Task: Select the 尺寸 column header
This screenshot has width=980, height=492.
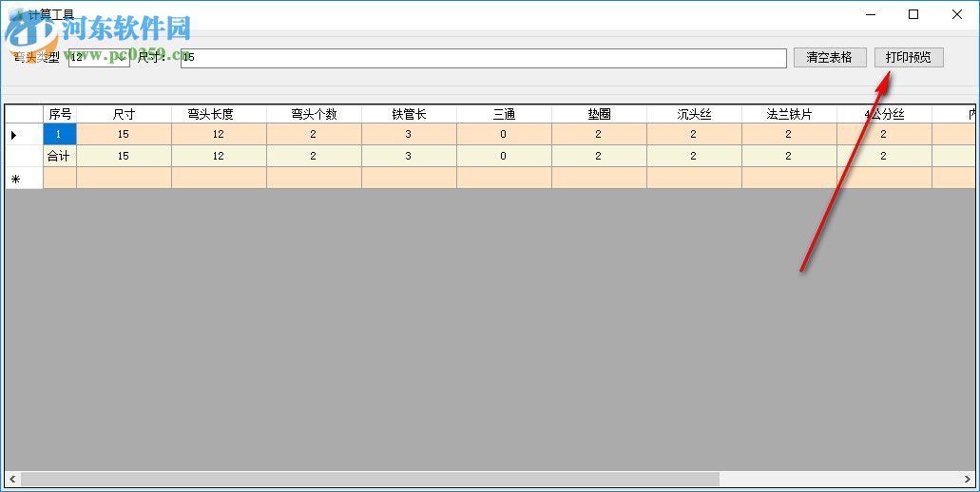Action: point(124,114)
